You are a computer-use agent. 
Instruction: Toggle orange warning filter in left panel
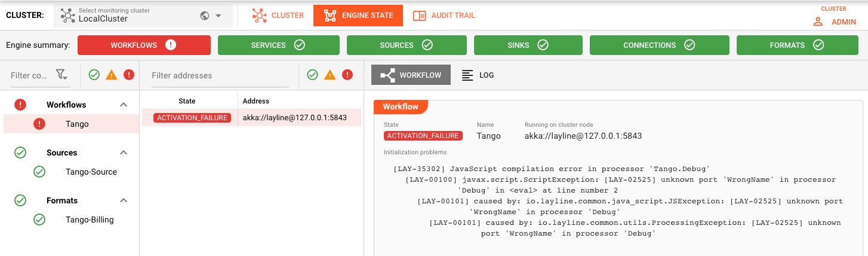tap(111, 75)
